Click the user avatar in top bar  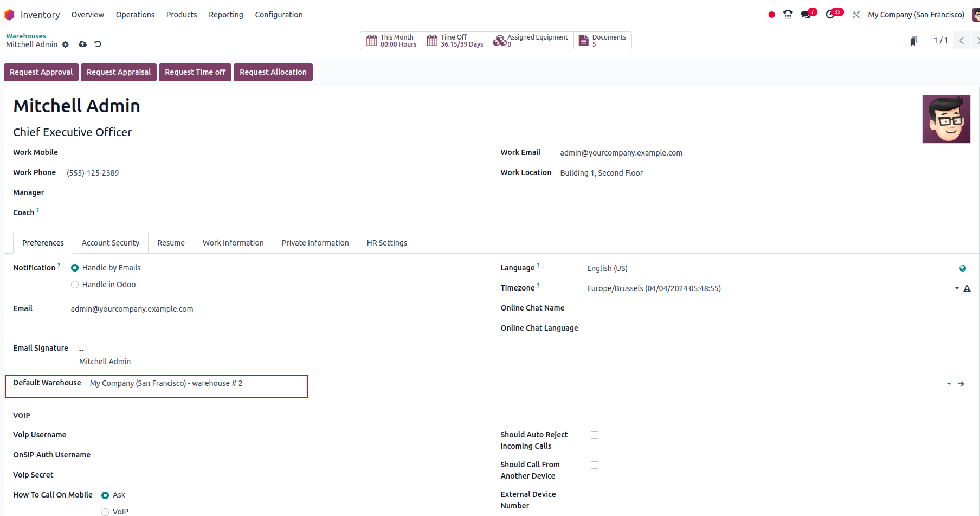pyautogui.click(x=976, y=15)
